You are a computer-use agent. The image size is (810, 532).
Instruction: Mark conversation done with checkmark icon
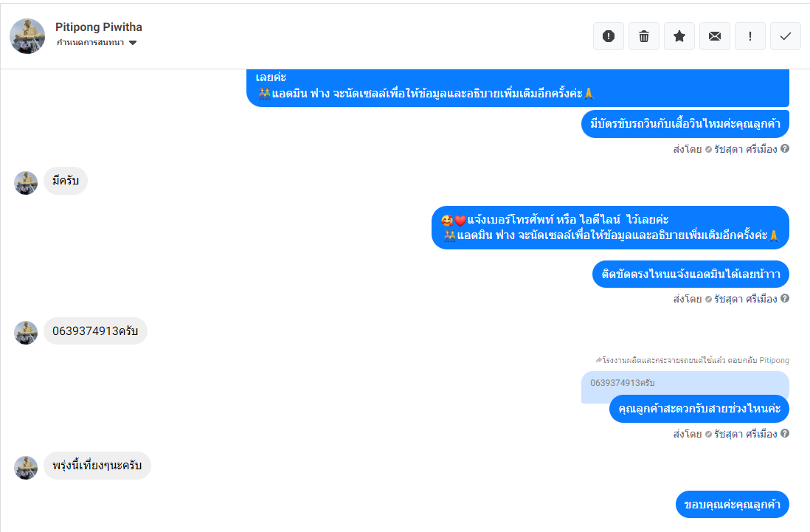[785, 36]
